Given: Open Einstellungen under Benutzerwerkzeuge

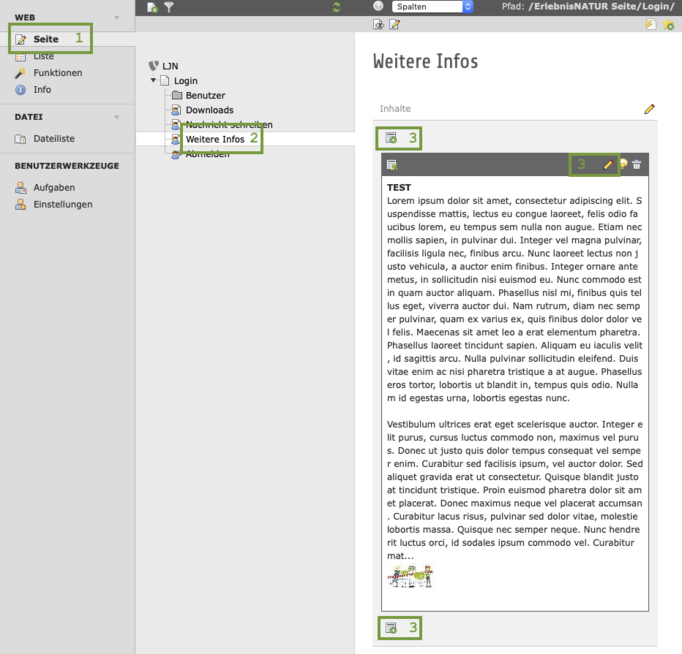Looking at the screenshot, I should click(62, 204).
